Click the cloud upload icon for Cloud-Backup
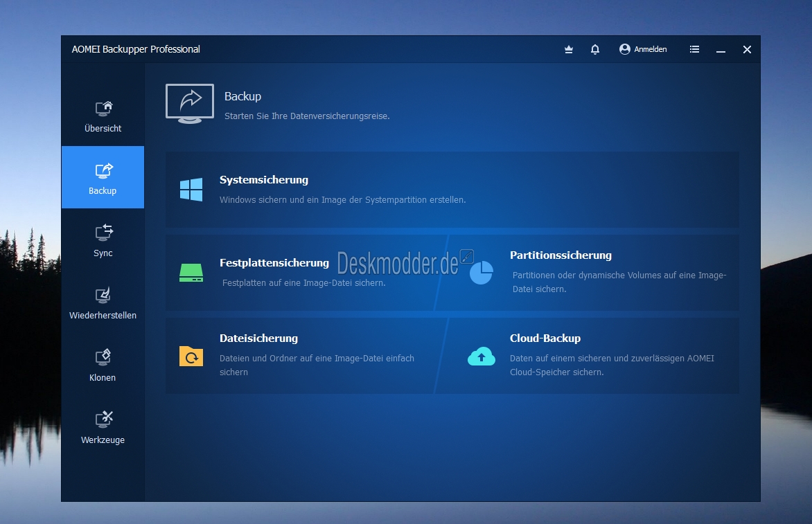The height and width of the screenshot is (524, 812). 481,356
